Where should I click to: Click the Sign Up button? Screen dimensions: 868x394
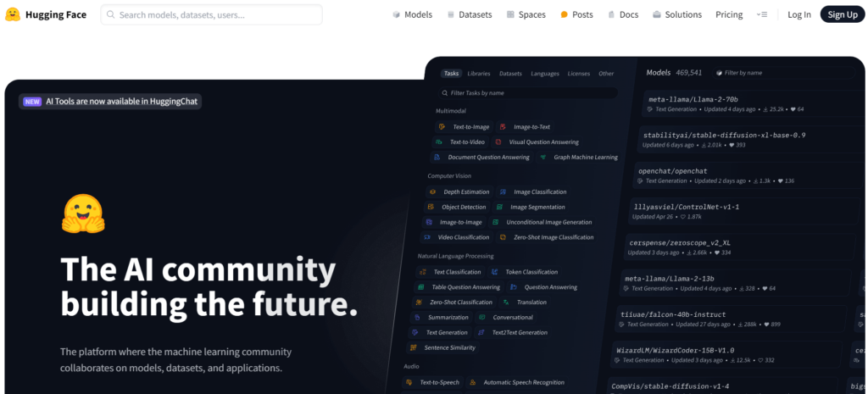click(843, 15)
